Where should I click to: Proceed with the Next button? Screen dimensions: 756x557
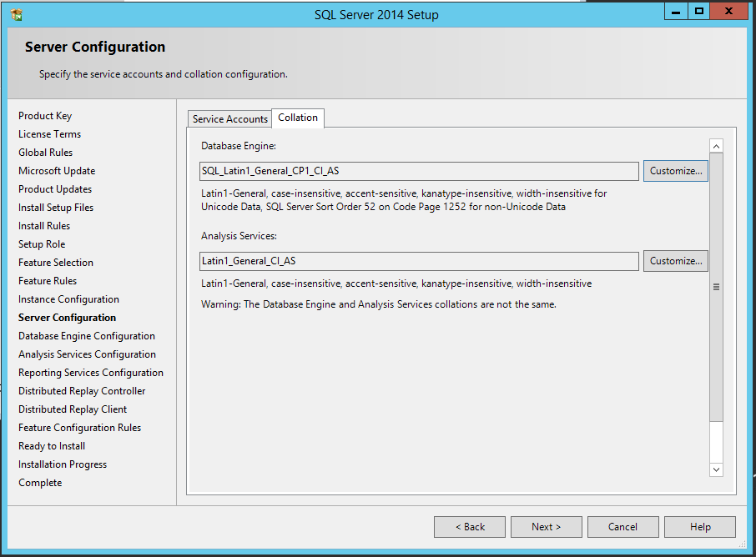tap(547, 527)
